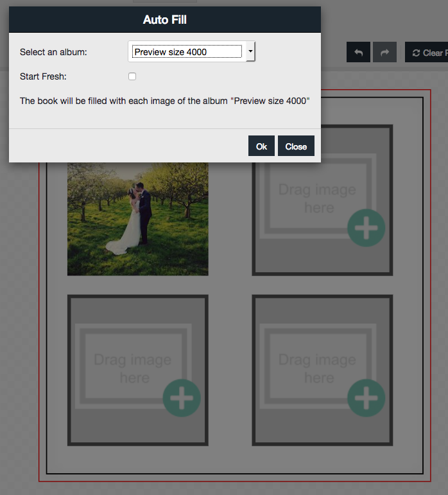Click the undo arrow button

click(x=358, y=53)
